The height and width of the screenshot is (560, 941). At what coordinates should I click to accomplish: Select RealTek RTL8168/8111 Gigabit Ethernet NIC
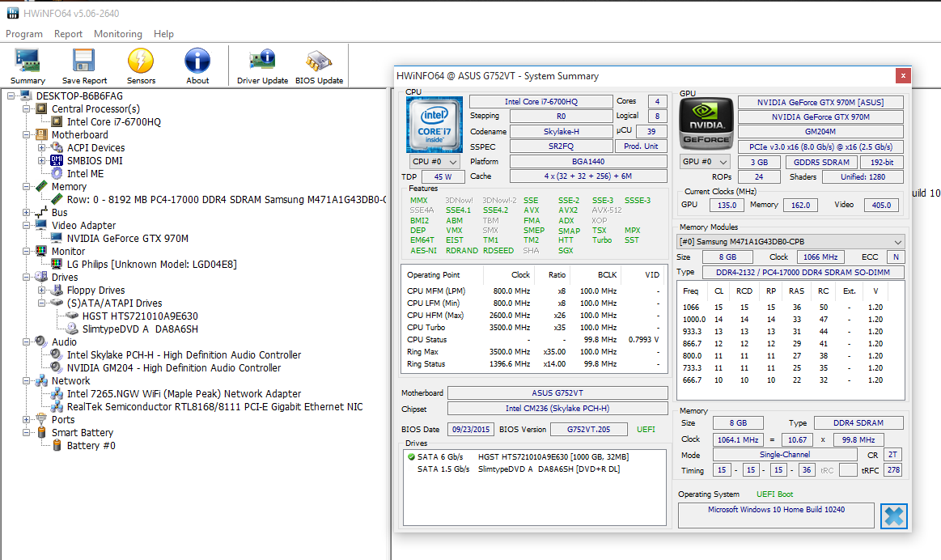[215, 407]
